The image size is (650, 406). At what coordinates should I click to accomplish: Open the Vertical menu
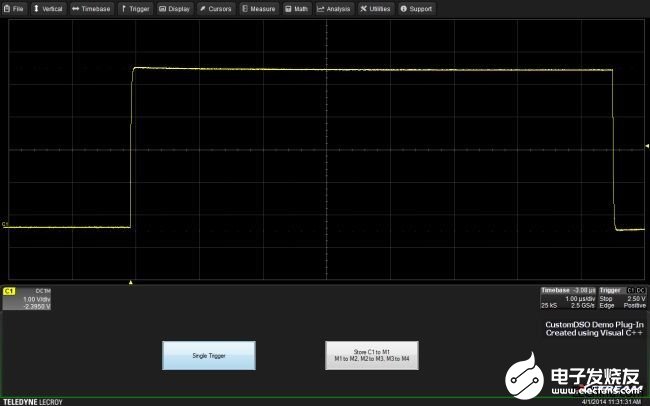click(x=48, y=9)
